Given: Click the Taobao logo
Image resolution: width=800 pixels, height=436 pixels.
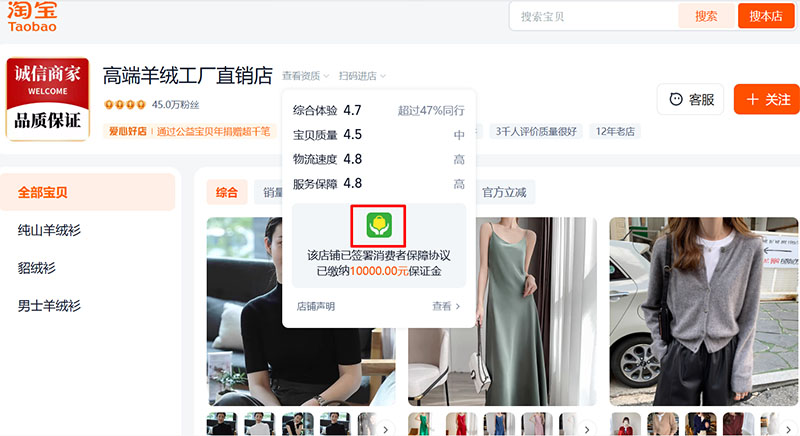Looking at the screenshot, I should point(33,17).
